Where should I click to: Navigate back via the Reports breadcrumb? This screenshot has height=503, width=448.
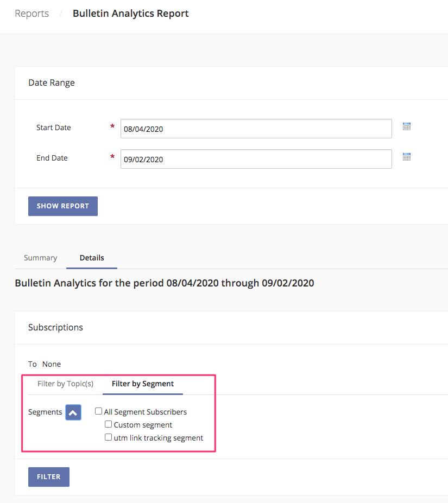click(31, 14)
